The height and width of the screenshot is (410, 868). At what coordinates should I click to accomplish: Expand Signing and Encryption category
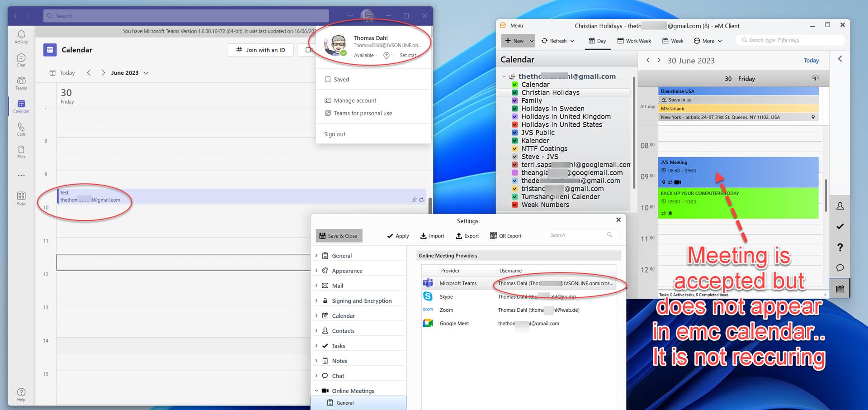(x=316, y=300)
